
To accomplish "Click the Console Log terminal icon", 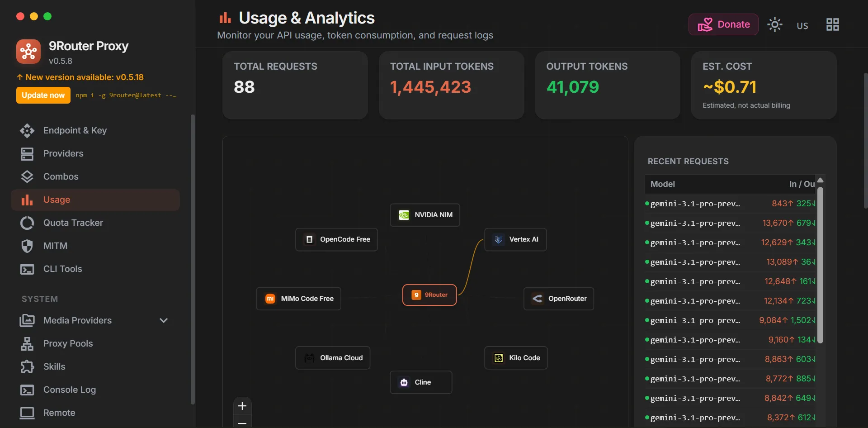I will [27, 390].
